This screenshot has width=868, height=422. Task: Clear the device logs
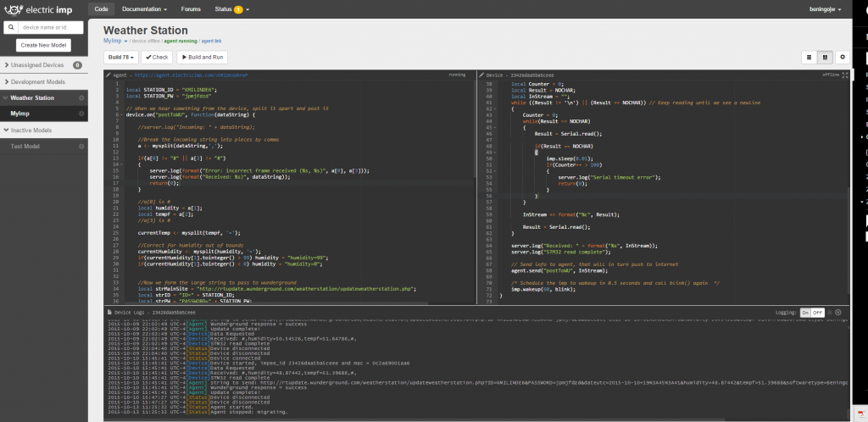[838, 313]
